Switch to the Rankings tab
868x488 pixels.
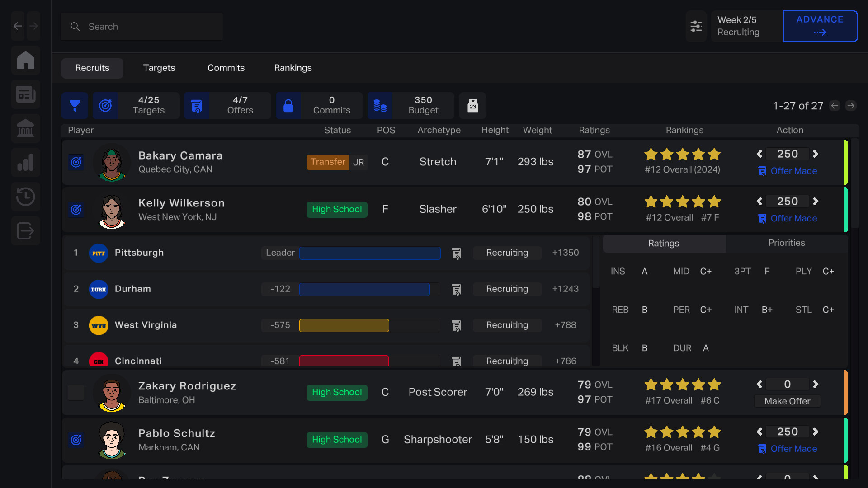[293, 68]
